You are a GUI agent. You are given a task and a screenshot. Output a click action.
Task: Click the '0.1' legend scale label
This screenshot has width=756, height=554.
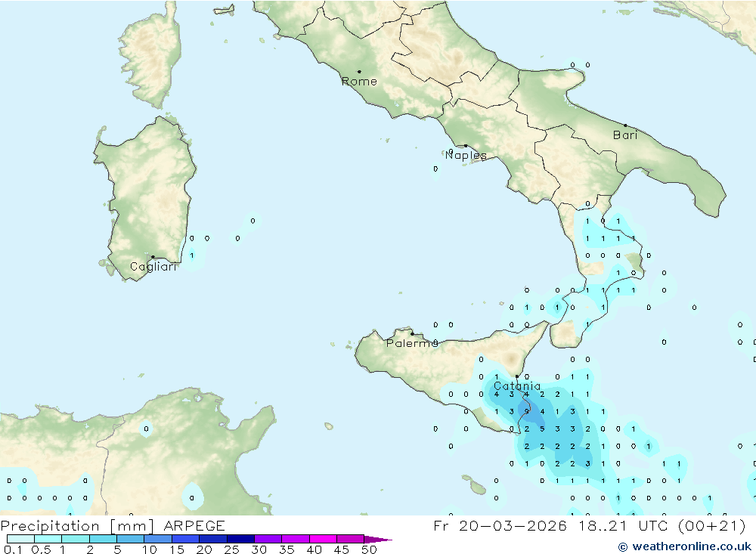[13, 549]
